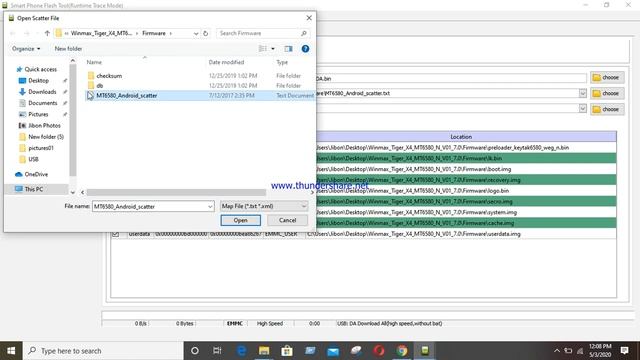Close the Open Scatter File dialog
The width and height of the screenshot is (640, 360).
(x=309, y=18)
